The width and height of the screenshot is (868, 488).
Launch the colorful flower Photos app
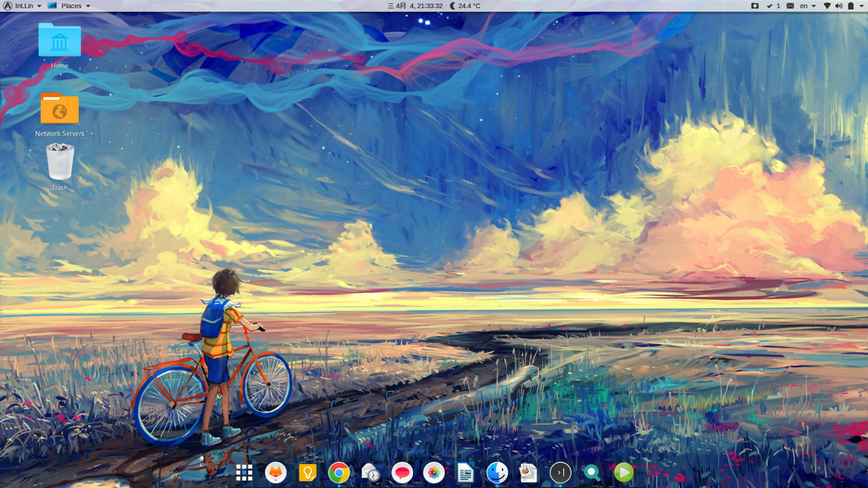pyautogui.click(x=434, y=473)
